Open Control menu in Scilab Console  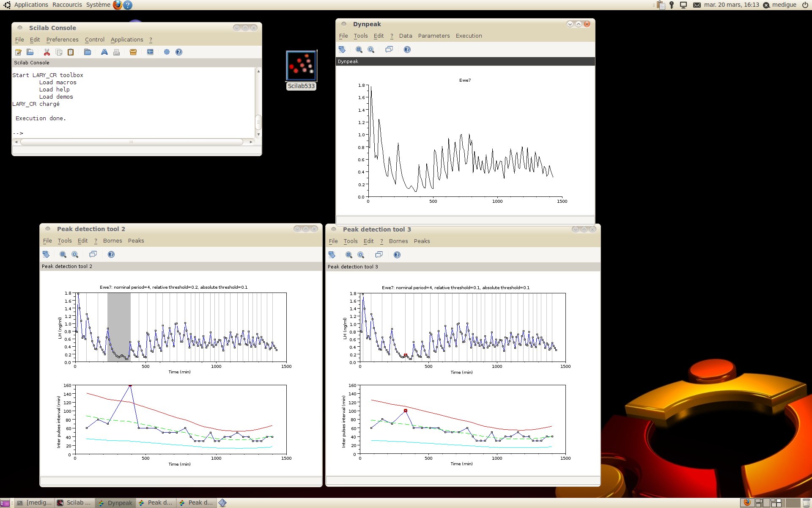(x=95, y=40)
